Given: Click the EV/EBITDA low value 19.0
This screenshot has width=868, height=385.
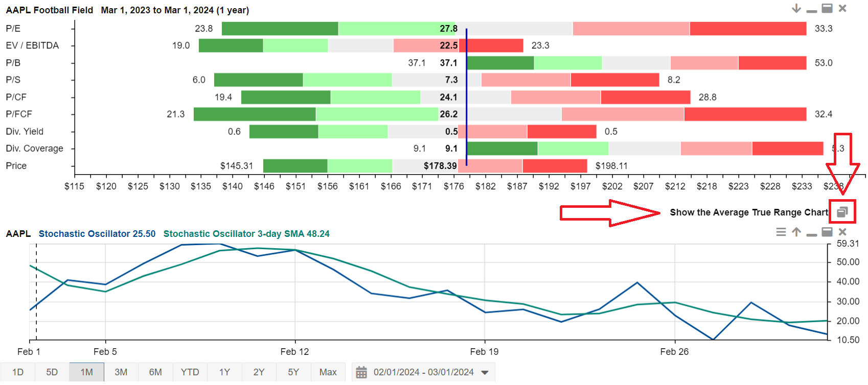Looking at the screenshot, I should (x=181, y=45).
